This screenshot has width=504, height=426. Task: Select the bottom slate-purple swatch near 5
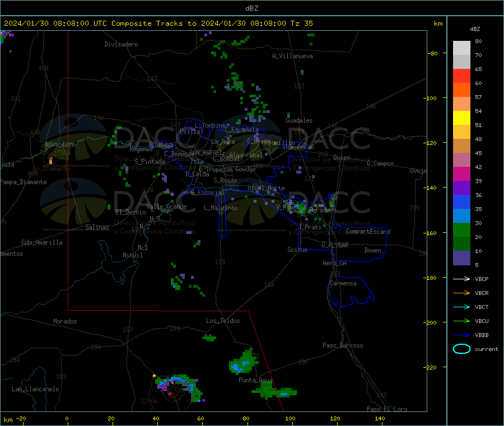coord(461,258)
